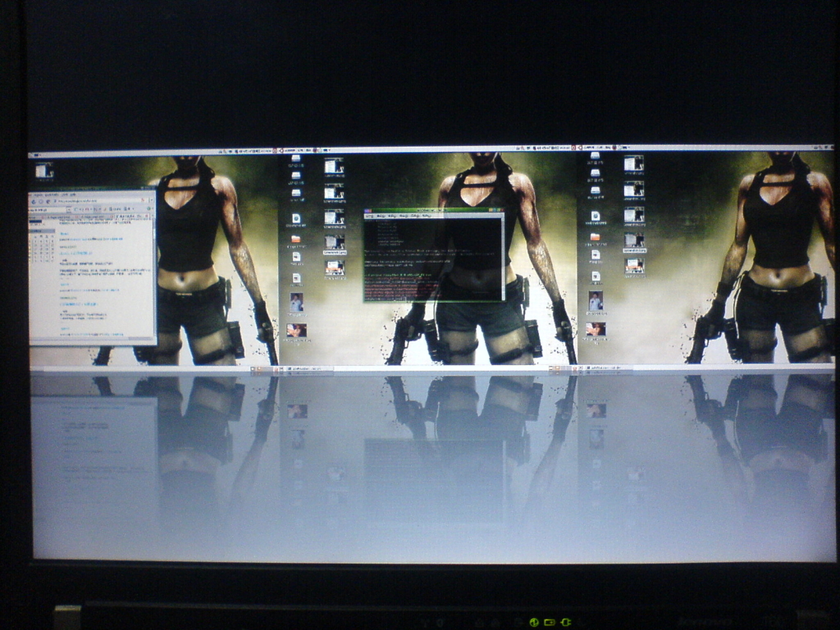
Task: Select text document icon just below middle desktop folder
Action: click(x=296, y=257)
